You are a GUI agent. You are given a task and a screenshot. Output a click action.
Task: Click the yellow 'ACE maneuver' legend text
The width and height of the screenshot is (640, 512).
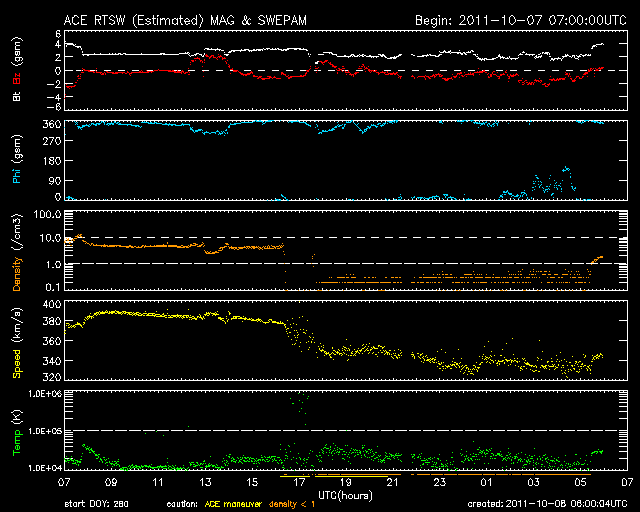(x=233, y=504)
